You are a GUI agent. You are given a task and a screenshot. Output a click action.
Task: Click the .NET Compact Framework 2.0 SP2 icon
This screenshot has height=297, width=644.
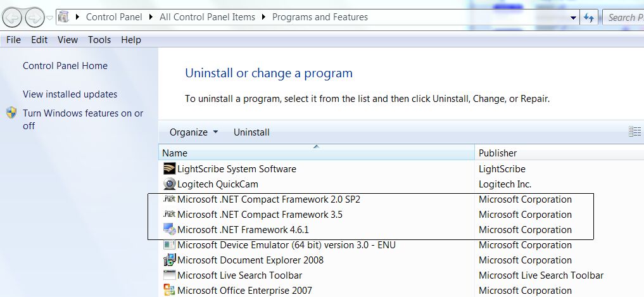click(x=169, y=199)
